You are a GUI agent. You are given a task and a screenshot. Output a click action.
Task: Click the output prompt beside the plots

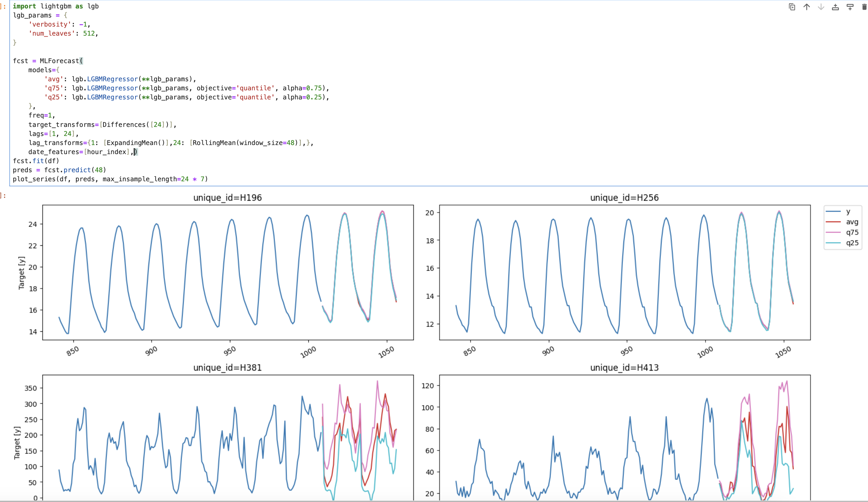click(x=3, y=196)
